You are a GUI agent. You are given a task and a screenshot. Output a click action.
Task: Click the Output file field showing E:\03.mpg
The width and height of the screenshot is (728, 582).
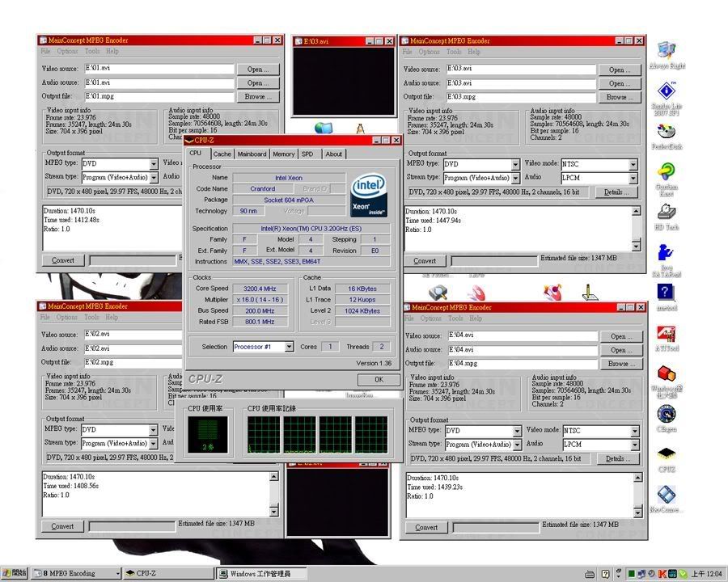(521, 97)
